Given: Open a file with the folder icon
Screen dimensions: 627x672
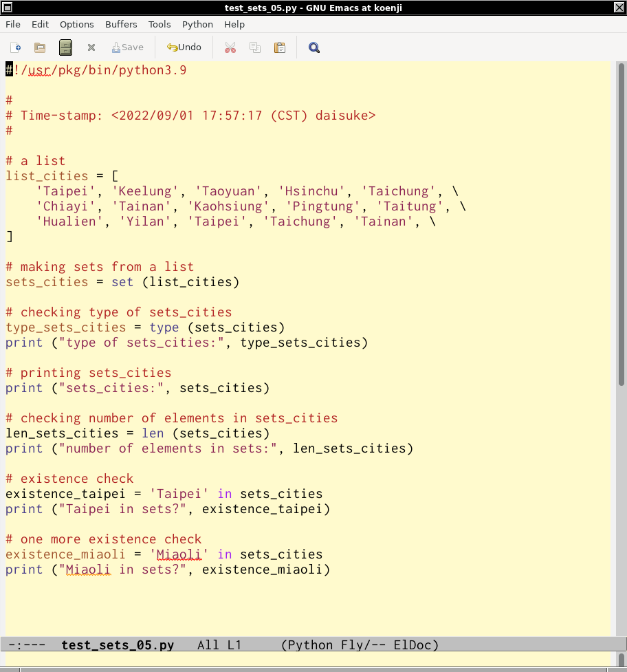Looking at the screenshot, I should coord(40,47).
